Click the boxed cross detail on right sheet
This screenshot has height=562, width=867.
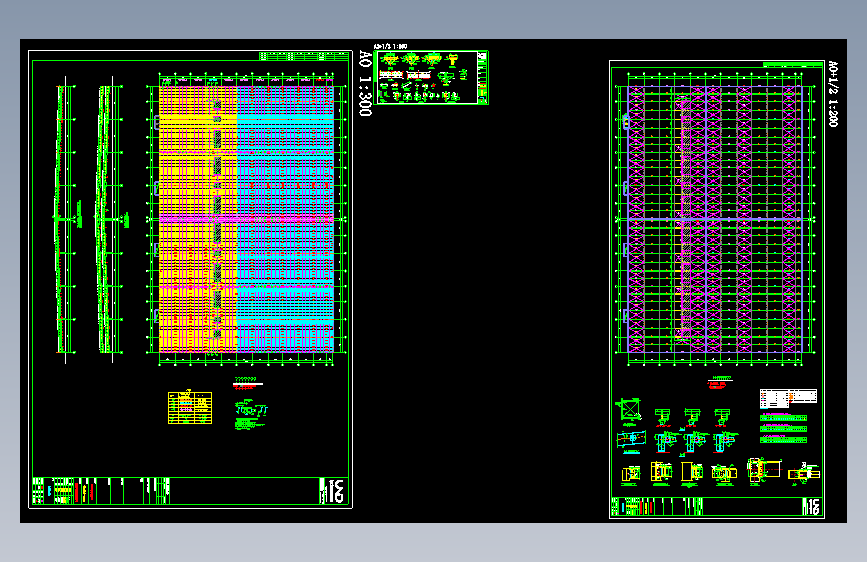(x=628, y=411)
